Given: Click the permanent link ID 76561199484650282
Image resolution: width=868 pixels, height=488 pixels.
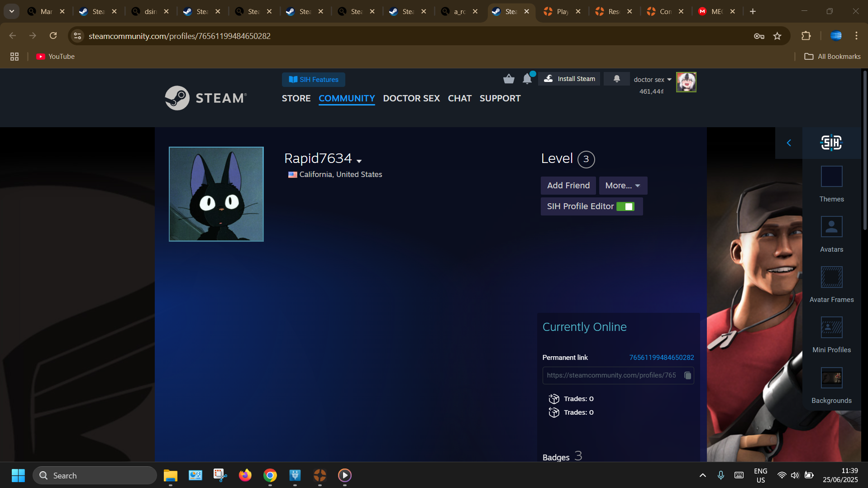Looking at the screenshot, I should coord(662,358).
